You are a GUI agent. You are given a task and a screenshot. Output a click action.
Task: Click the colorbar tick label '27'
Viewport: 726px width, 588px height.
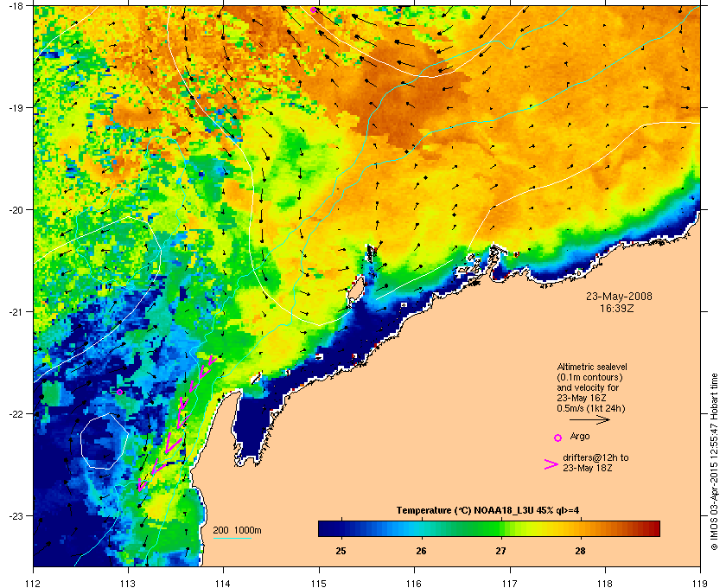pos(500,551)
